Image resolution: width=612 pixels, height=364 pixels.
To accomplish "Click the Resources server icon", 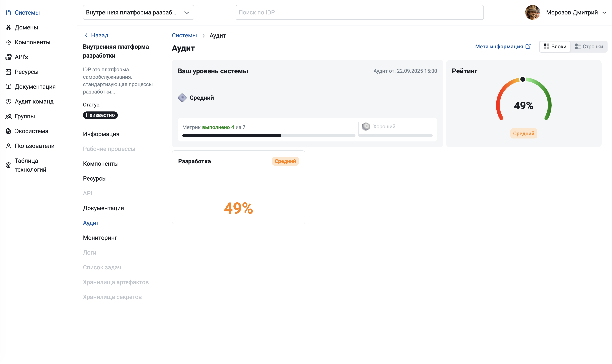I will [9, 72].
